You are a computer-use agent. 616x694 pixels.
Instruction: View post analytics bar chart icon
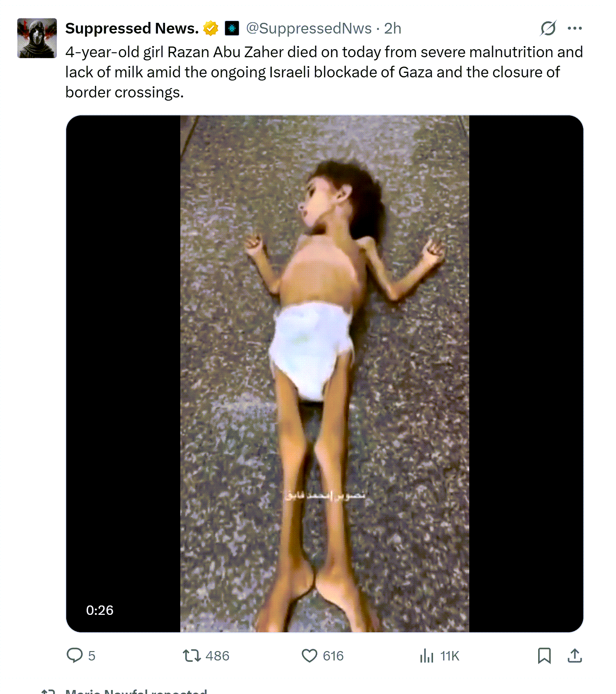click(x=427, y=656)
